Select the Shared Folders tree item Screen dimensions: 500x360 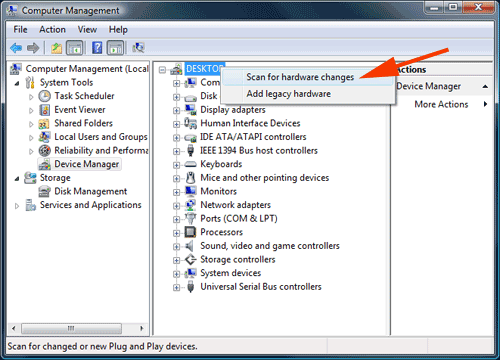pyautogui.click(x=83, y=123)
